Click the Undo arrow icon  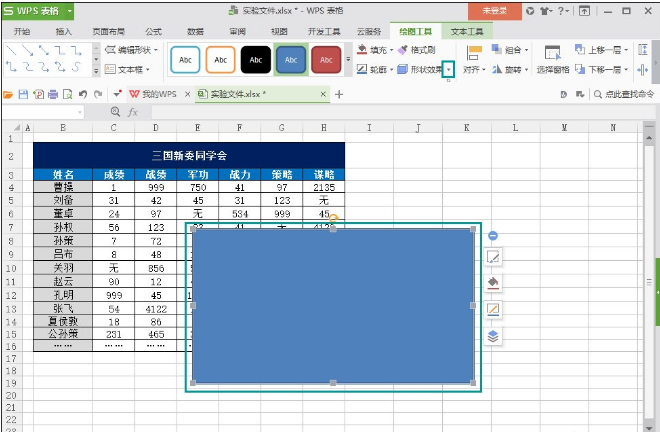(81, 94)
